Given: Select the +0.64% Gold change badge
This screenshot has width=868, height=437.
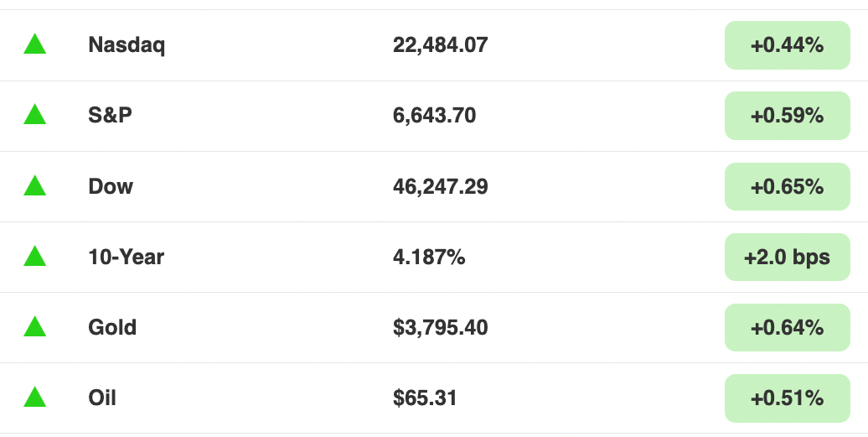Looking at the screenshot, I should 788,327.
